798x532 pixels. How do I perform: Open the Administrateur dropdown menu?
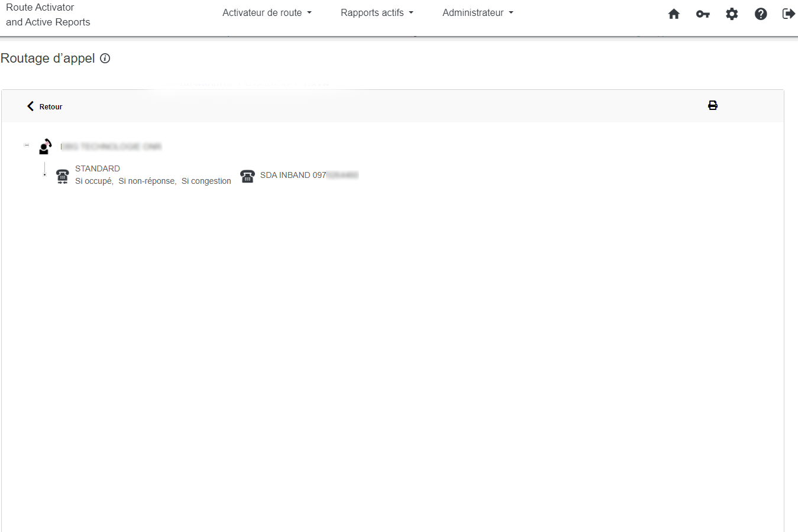pyautogui.click(x=477, y=13)
